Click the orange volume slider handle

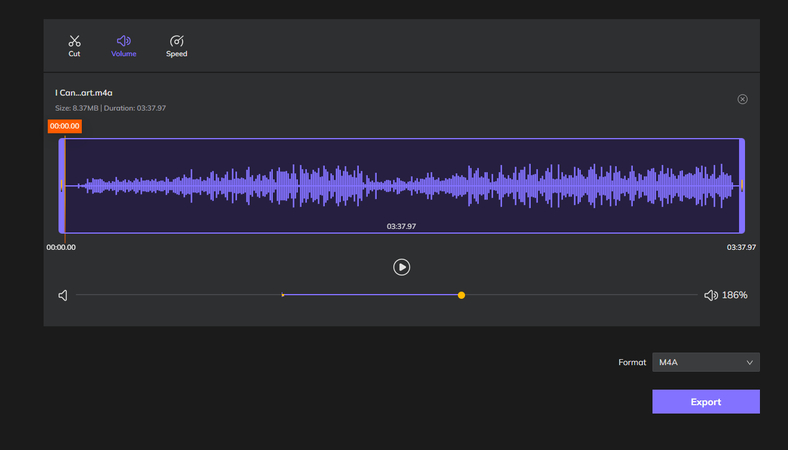tap(461, 295)
